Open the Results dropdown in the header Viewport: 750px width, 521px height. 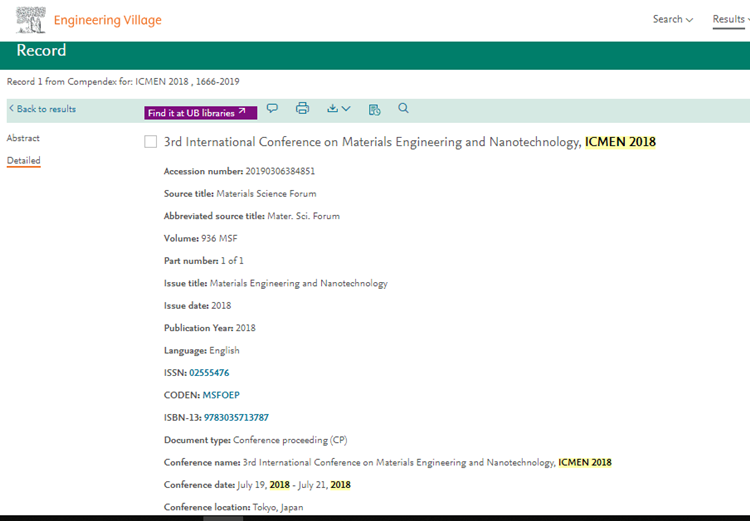pos(728,19)
